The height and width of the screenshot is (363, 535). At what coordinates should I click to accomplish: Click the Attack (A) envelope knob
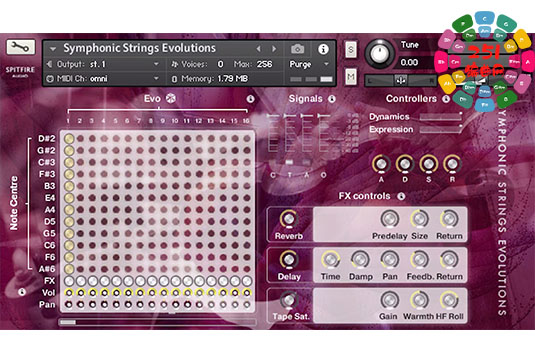pyautogui.click(x=381, y=164)
